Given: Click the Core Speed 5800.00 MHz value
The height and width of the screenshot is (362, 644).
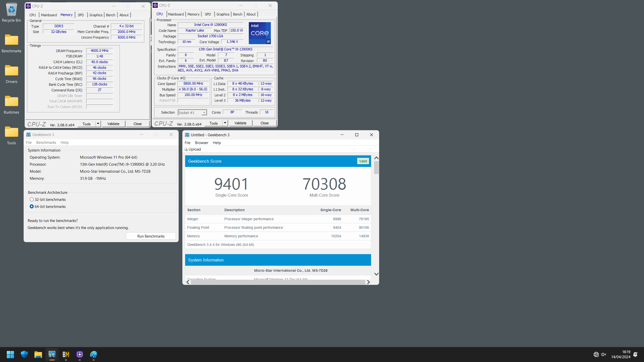Looking at the screenshot, I should pyautogui.click(x=193, y=83).
